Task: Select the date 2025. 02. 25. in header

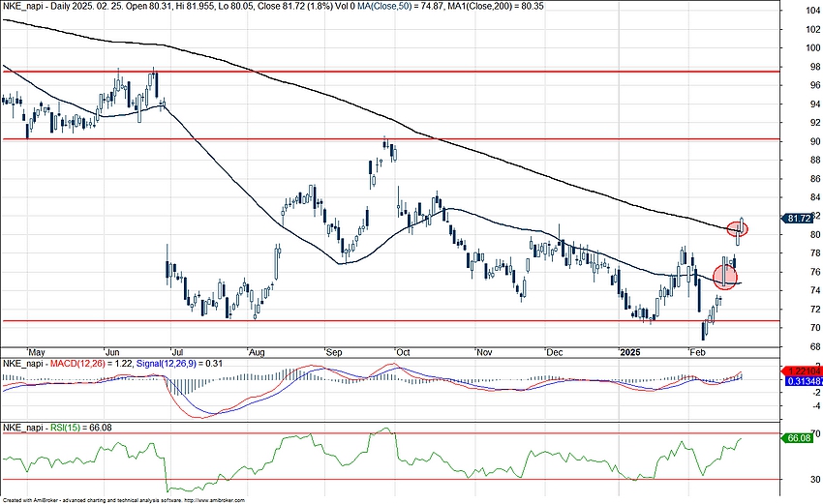Action: (95, 7)
